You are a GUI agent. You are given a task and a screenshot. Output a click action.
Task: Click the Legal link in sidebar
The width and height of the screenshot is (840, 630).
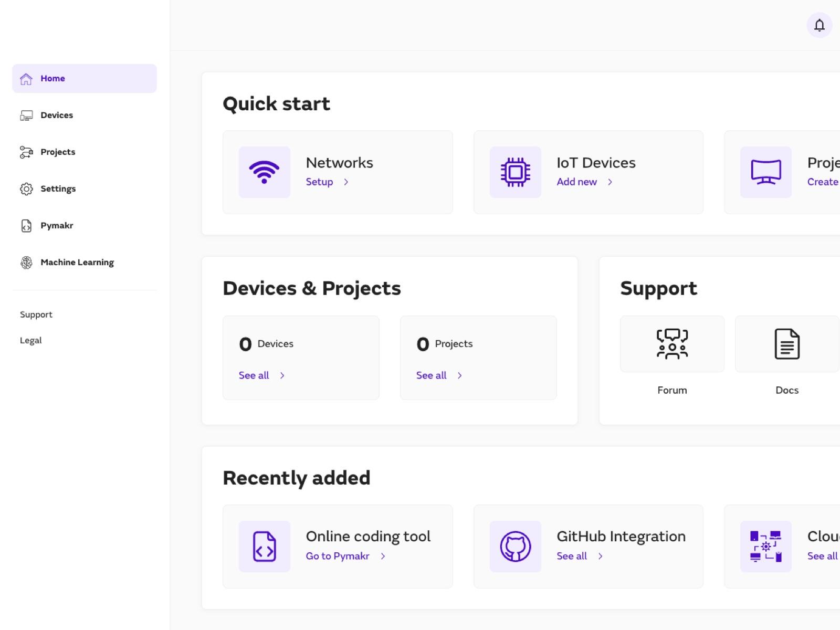31,340
